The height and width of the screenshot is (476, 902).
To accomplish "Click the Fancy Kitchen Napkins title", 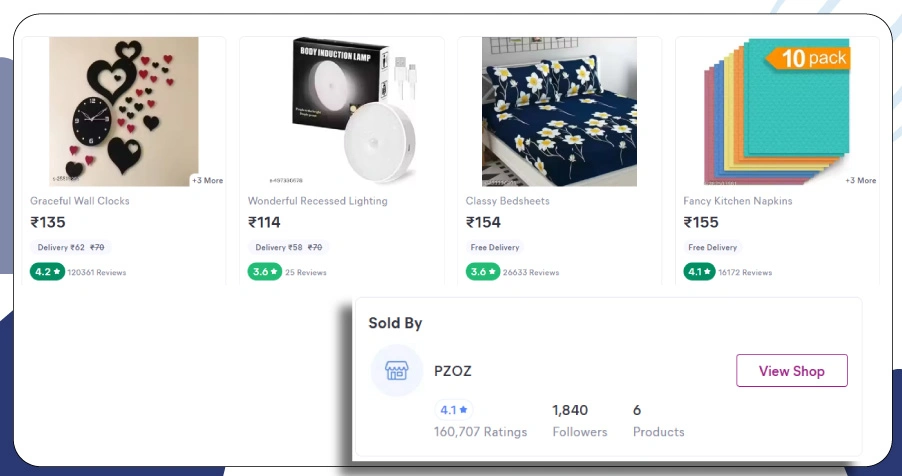I will [x=737, y=201].
